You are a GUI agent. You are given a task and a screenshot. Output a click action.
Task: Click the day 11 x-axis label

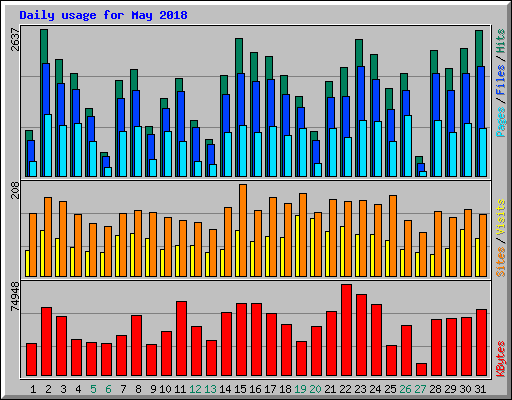coord(180,389)
